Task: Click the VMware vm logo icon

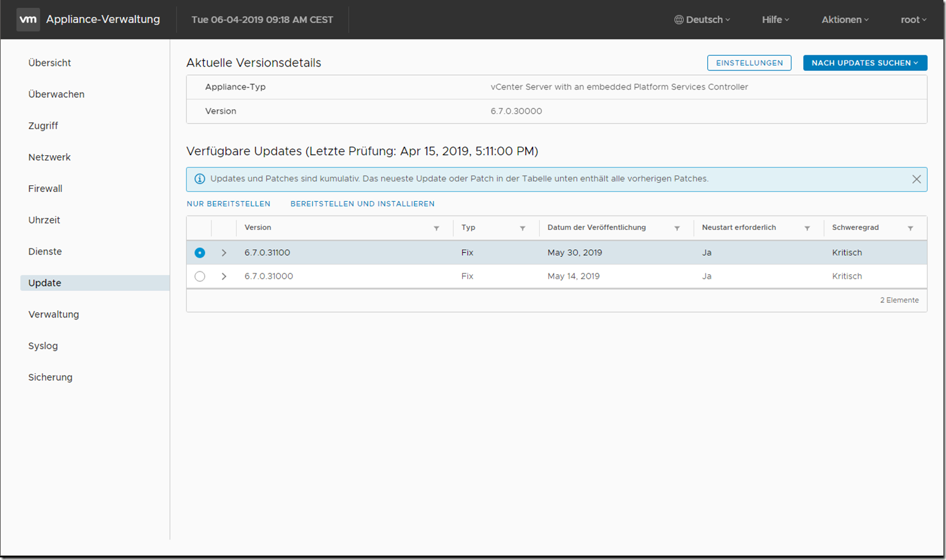Action: [x=28, y=20]
